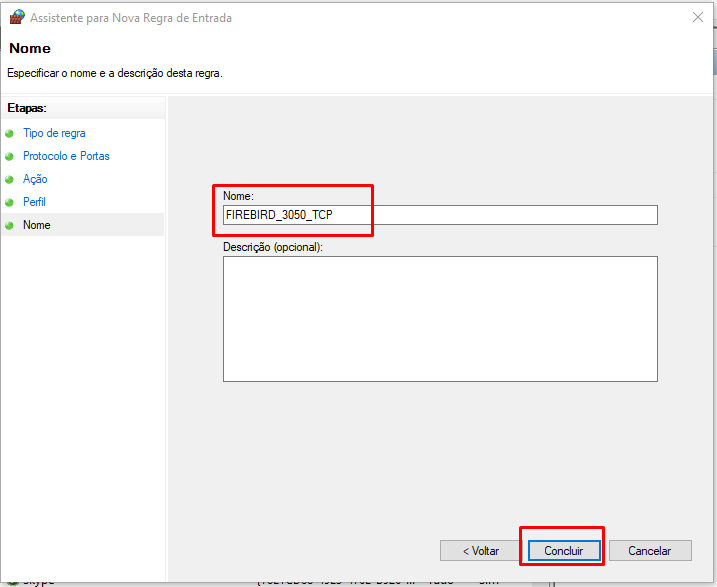Click green bullet beside Perfil step
717x587 pixels.
(x=10, y=202)
